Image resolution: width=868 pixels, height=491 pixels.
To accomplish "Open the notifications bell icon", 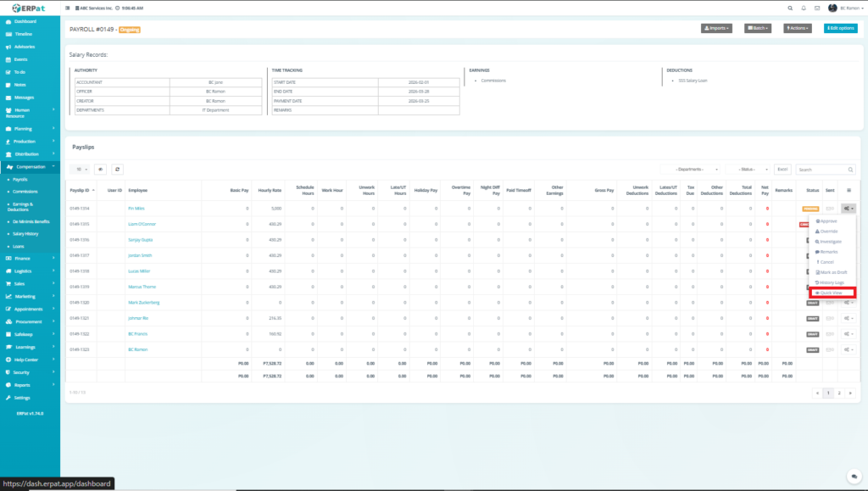I will pyautogui.click(x=803, y=8).
